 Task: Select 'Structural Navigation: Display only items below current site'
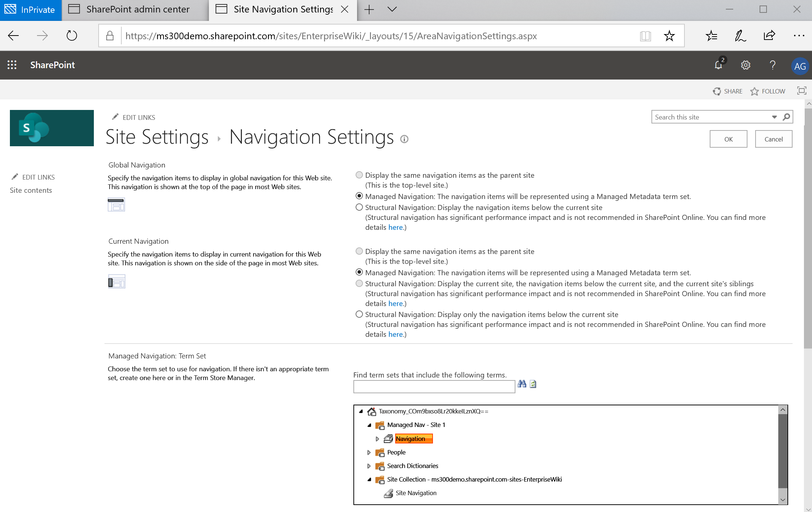(x=359, y=314)
